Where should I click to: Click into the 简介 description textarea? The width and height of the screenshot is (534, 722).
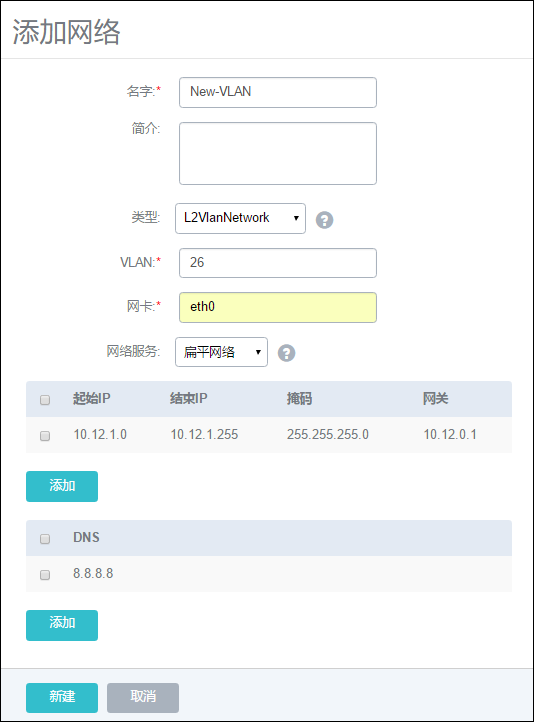(278, 153)
